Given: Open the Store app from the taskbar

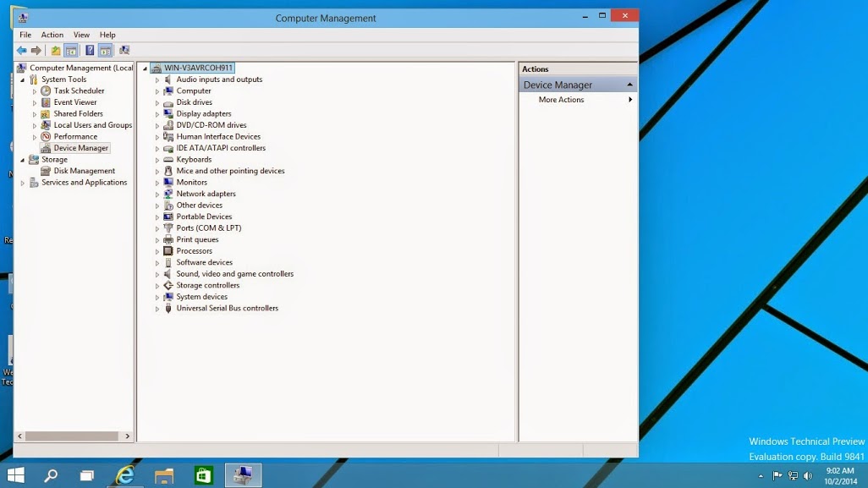Looking at the screenshot, I should pos(204,474).
